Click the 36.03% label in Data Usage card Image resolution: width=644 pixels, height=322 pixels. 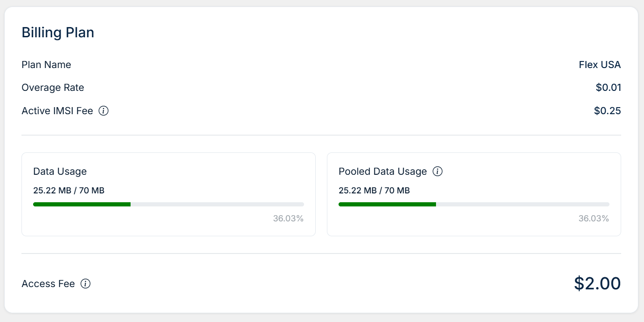coord(288,219)
